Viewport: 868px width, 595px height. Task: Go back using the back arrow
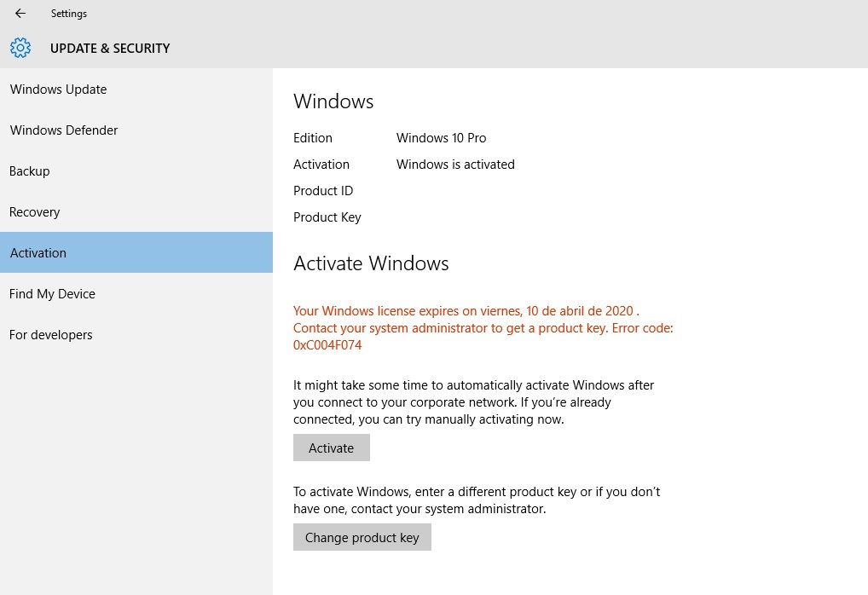point(20,14)
